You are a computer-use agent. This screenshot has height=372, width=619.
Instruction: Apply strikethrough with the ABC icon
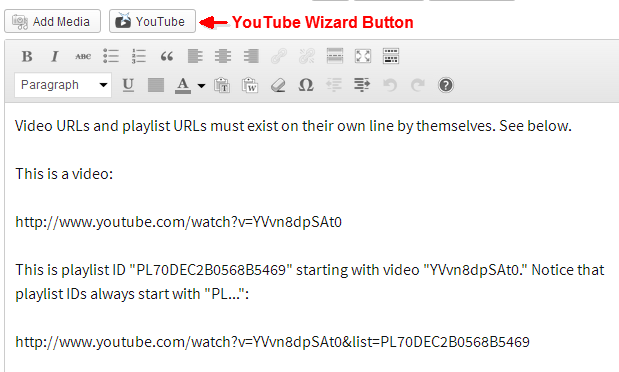click(83, 56)
